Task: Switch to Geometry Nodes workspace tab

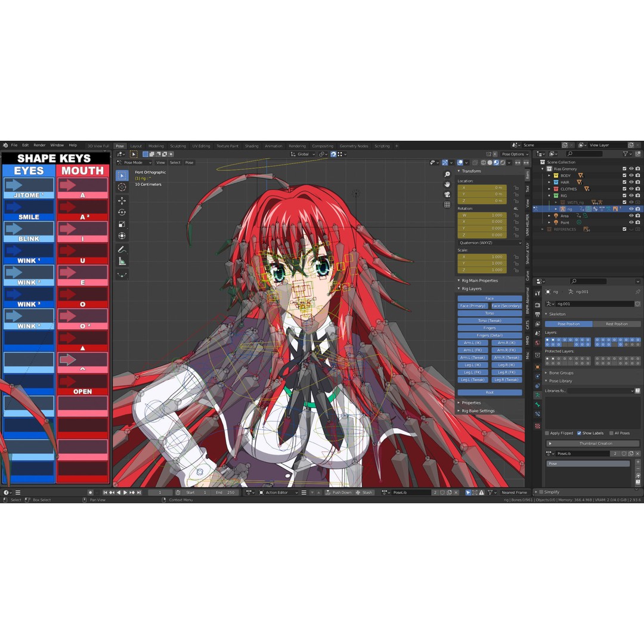Action: pos(354,146)
